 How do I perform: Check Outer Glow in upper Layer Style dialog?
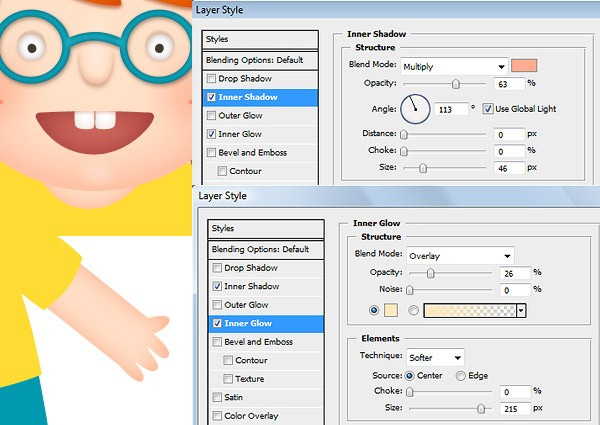[211, 116]
